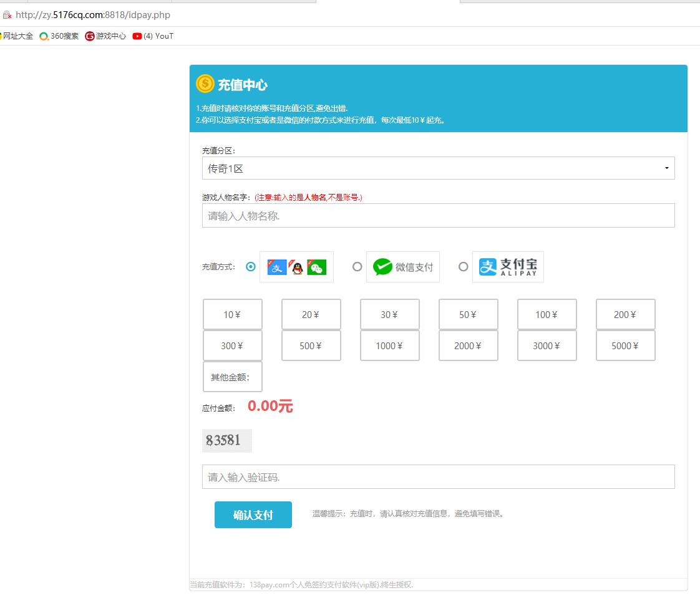700x598 pixels.
Task: Click the 微信支付 WeChat Pay logo
Action: click(402, 267)
